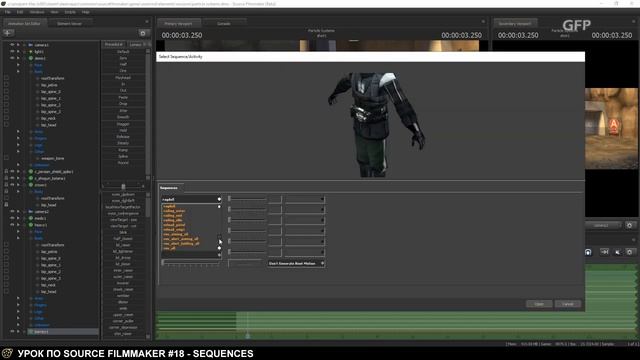Select ragdoll entry in sequence list
The height and width of the screenshot is (360, 640).
pos(169,207)
